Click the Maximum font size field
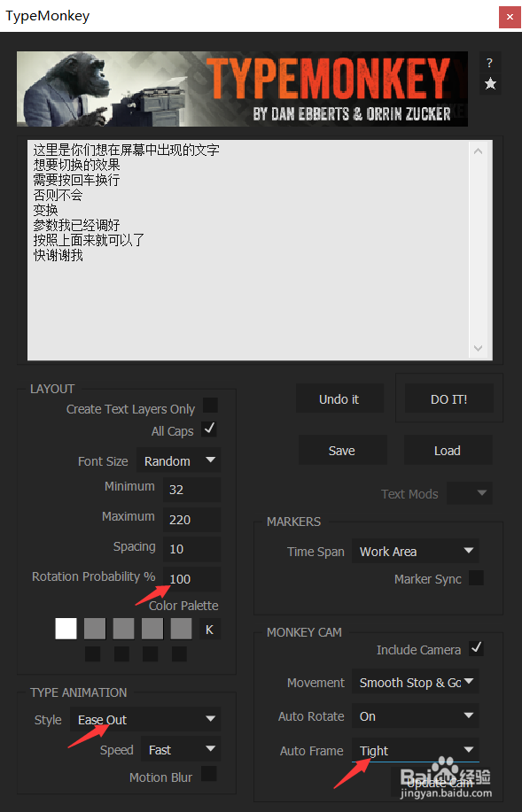Image resolution: width=522 pixels, height=812 pixels. pos(191,520)
